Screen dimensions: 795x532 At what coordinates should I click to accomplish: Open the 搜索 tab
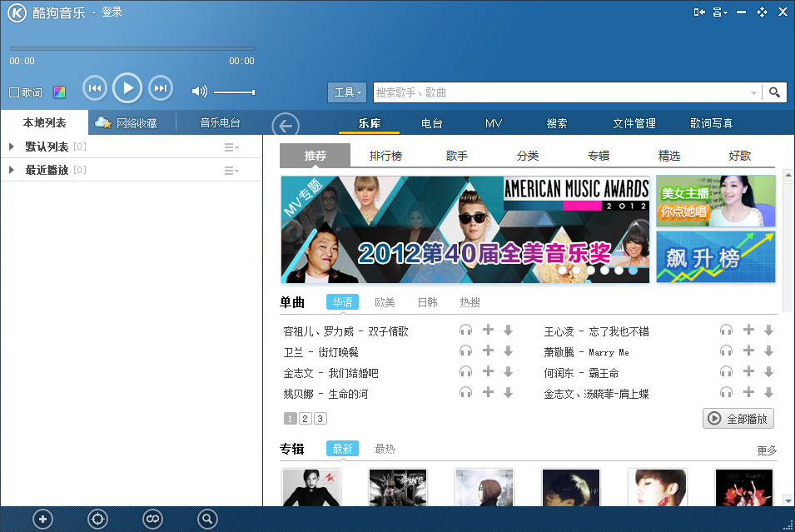click(557, 123)
